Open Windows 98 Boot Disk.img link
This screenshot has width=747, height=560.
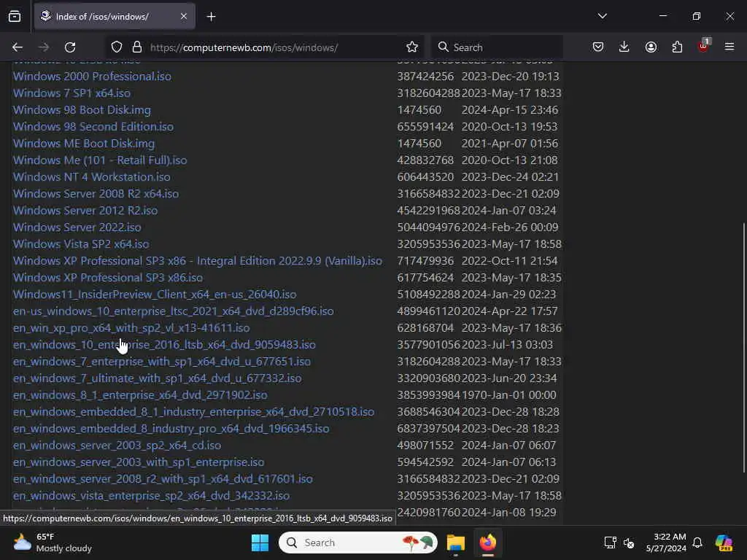(x=82, y=110)
